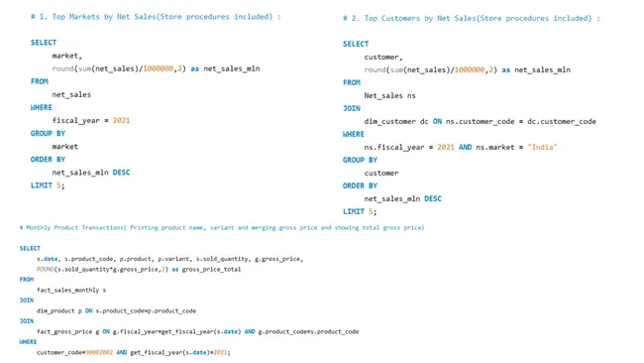Click 'get_fiscal_year(s.date)' in the fact_gross_price JOIN
Viewport: 644px width, 363px height.
coord(202,331)
